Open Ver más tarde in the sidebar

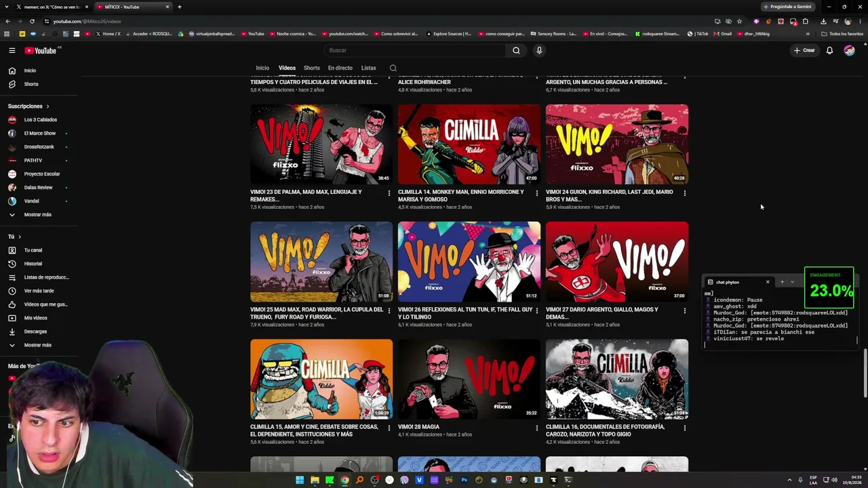pos(39,291)
